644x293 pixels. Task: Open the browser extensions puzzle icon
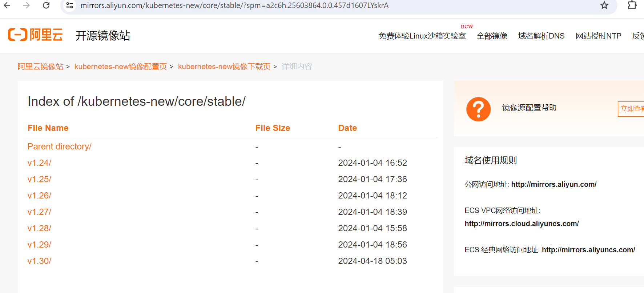pyautogui.click(x=632, y=5)
